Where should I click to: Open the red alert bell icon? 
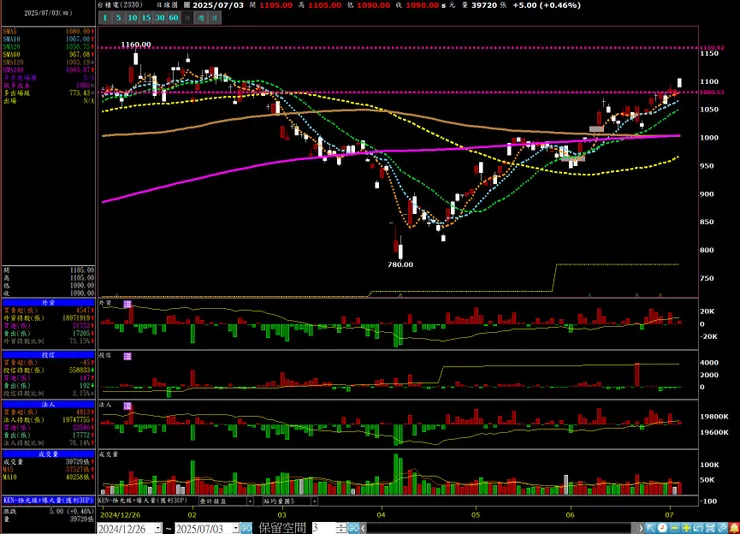tap(734, 528)
